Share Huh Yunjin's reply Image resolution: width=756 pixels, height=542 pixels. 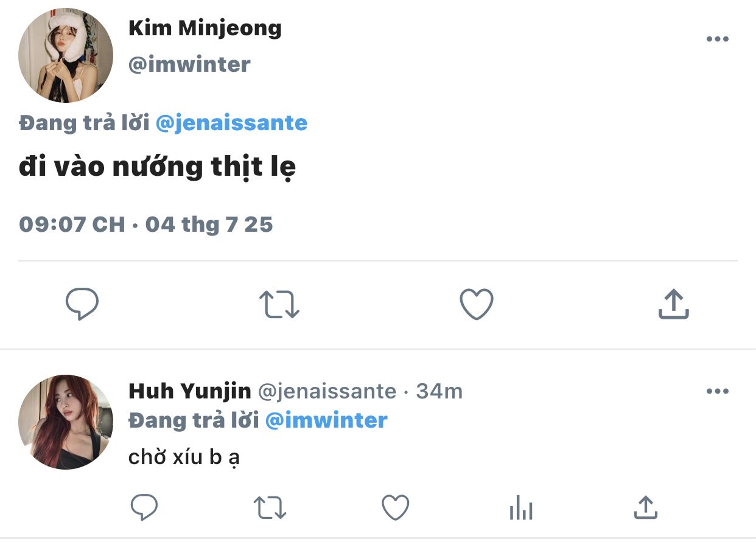(x=646, y=507)
